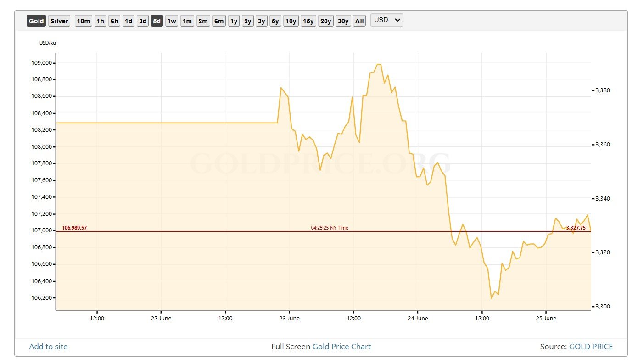The height and width of the screenshot is (364, 638).
Task: Select the 5y timeframe
Action: click(x=276, y=21)
